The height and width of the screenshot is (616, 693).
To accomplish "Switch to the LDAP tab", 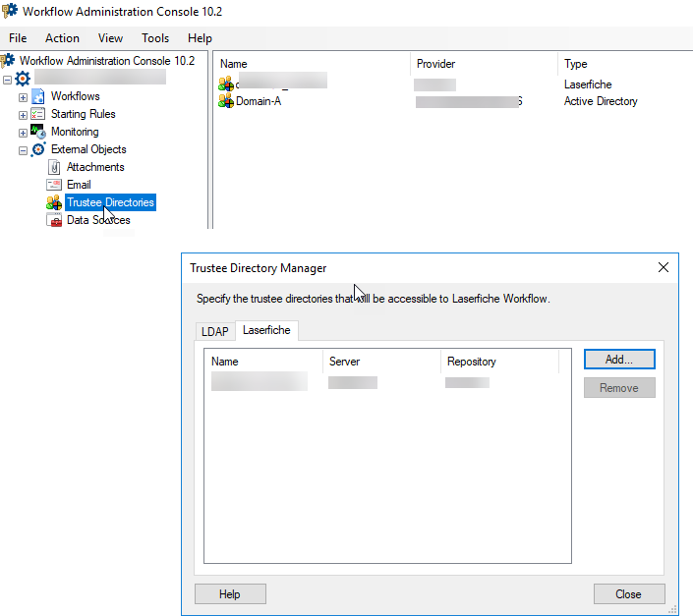I will pyautogui.click(x=215, y=331).
